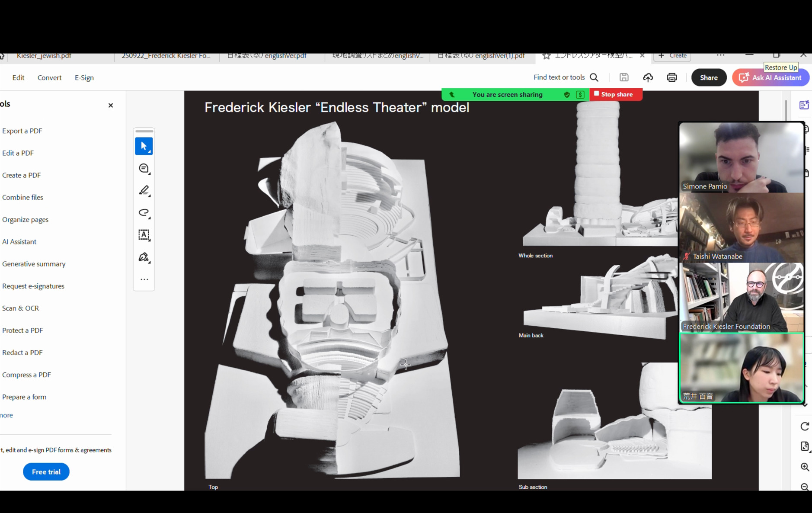Click the zoom in magnifier icon
Image resolution: width=812 pixels, height=513 pixels.
[804, 467]
